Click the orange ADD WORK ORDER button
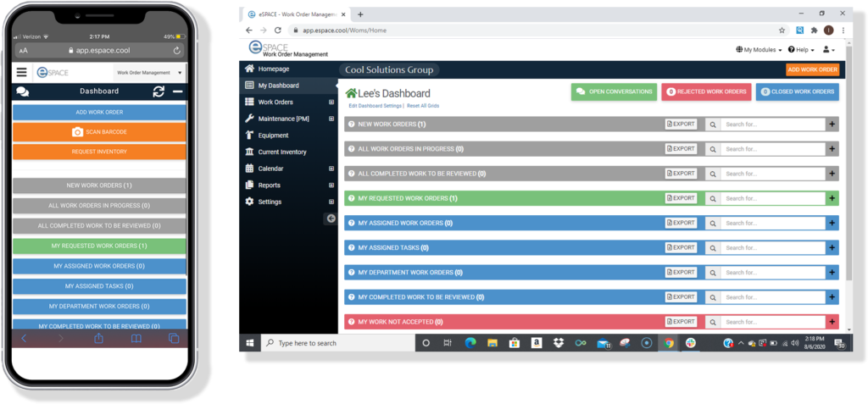This screenshot has width=868, height=404. [813, 69]
